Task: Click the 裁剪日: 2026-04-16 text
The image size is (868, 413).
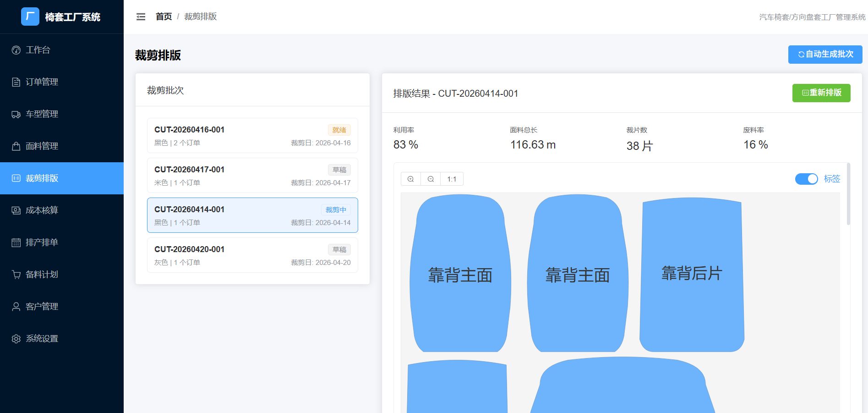Action: click(x=321, y=143)
